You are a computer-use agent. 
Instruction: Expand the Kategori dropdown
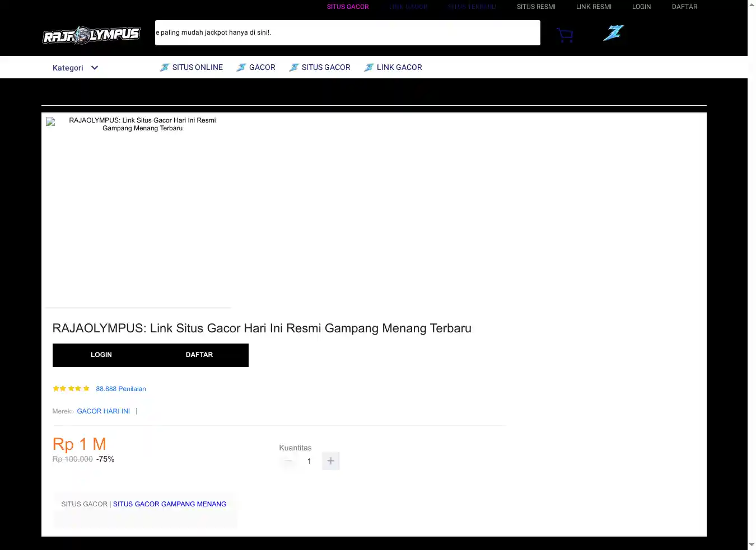(x=75, y=68)
